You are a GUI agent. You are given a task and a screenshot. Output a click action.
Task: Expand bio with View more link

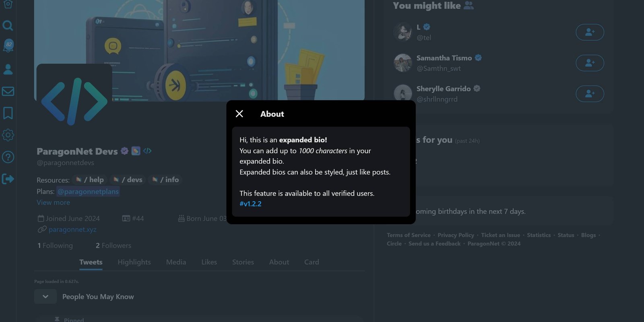pos(53,202)
